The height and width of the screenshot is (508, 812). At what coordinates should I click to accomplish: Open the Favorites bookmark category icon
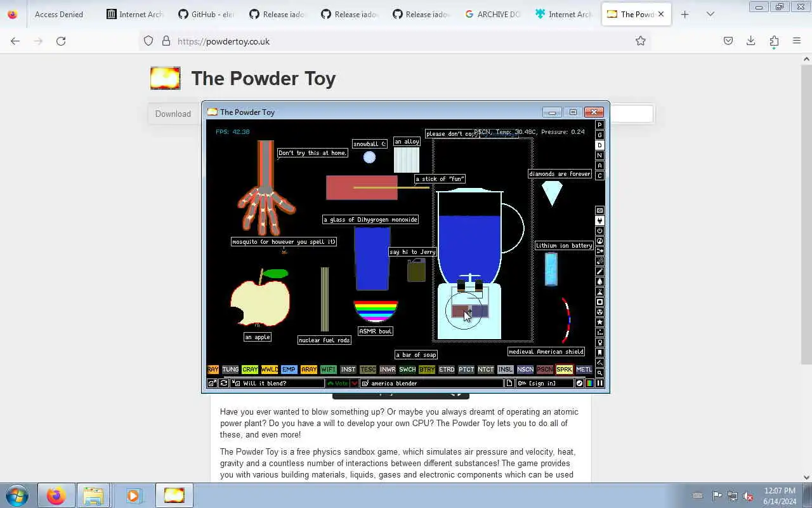click(599, 352)
